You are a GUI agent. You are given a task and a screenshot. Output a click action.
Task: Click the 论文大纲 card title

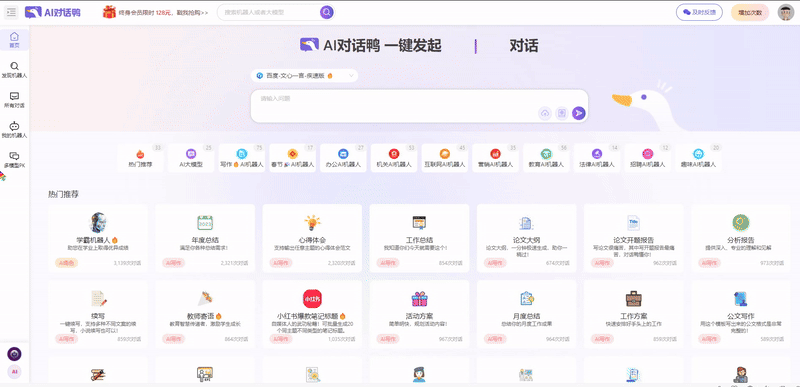click(x=527, y=240)
